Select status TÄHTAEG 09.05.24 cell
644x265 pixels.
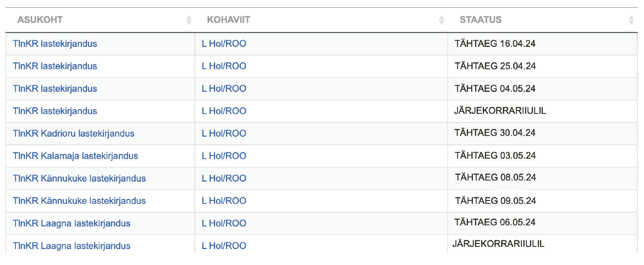click(543, 201)
